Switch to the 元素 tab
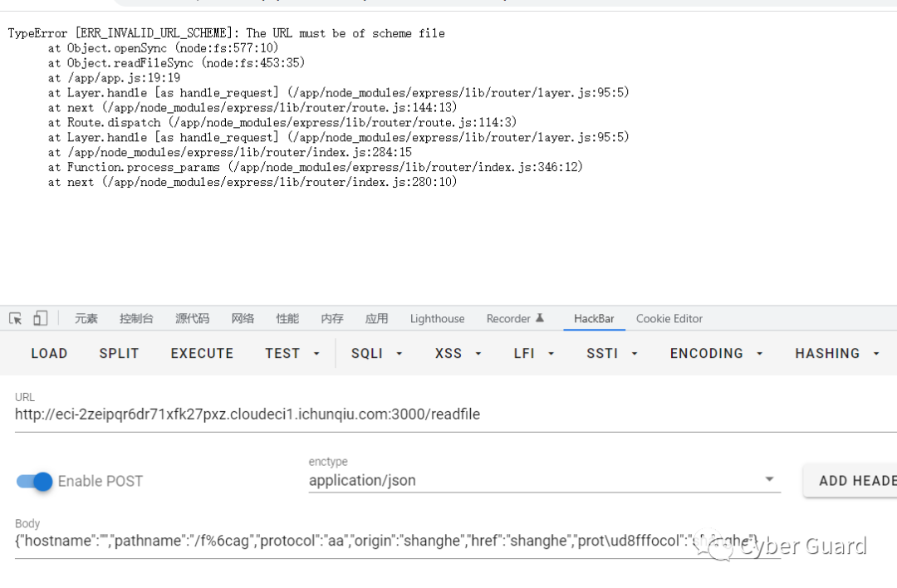The image size is (897, 588). (x=86, y=319)
